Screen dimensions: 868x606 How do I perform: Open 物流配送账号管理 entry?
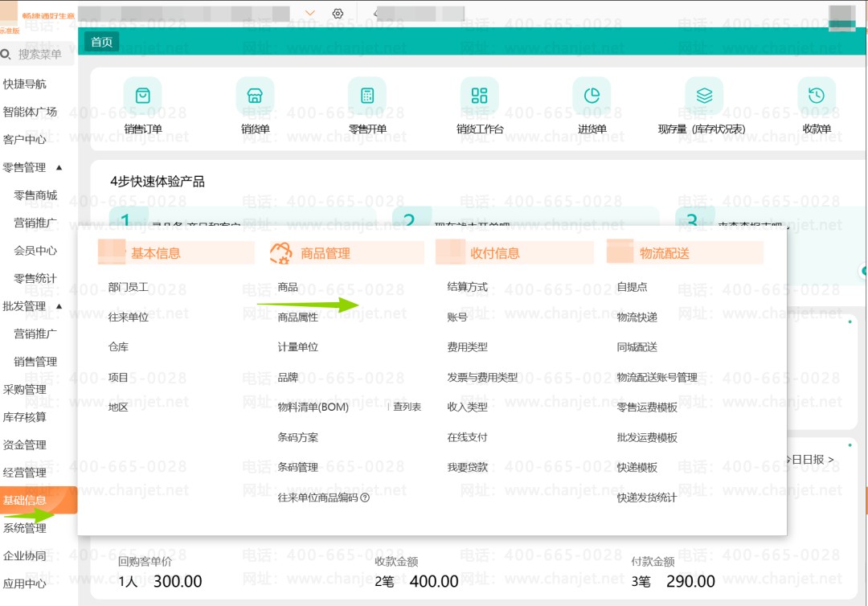pyautogui.click(x=657, y=378)
